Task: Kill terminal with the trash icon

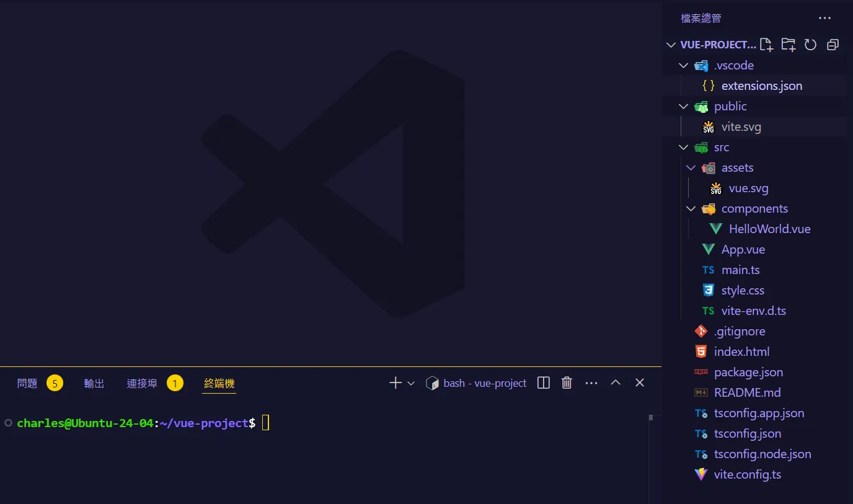Action: point(567,383)
